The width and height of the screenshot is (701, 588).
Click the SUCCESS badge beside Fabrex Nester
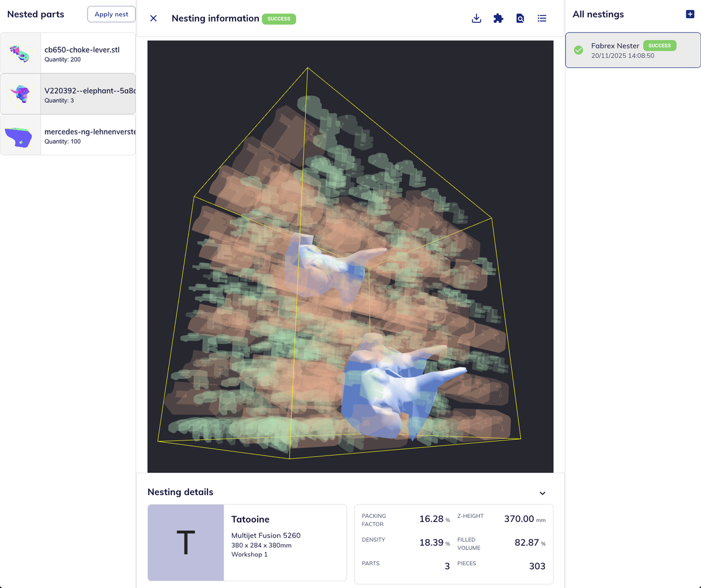click(x=660, y=45)
